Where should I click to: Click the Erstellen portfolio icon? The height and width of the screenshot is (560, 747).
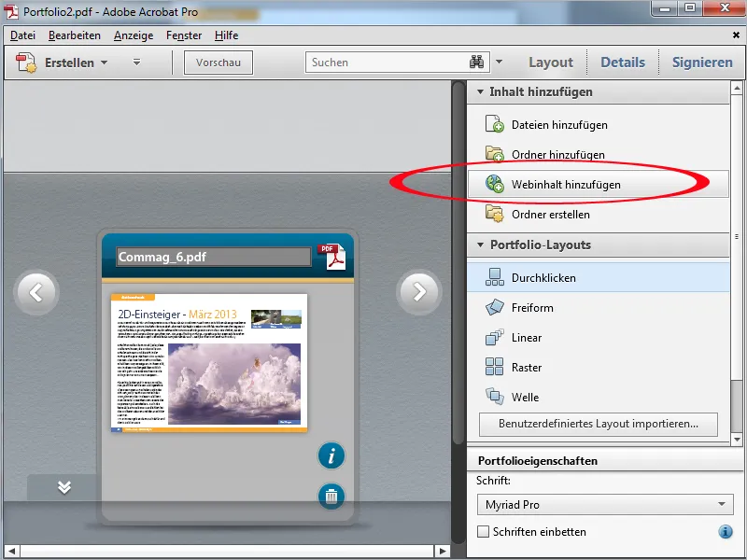(x=26, y=63)
